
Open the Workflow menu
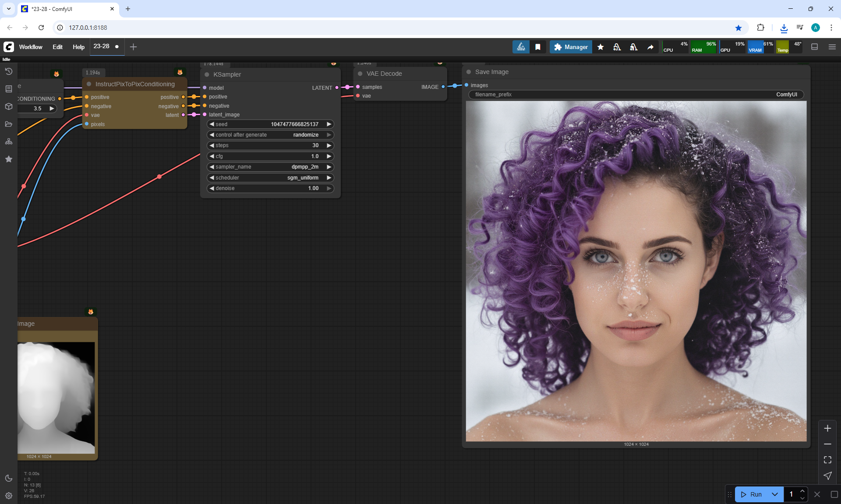[31, 47]
